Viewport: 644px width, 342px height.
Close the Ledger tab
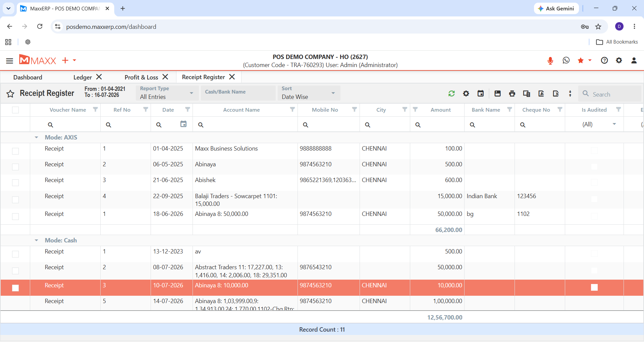(x=99, y=77)
